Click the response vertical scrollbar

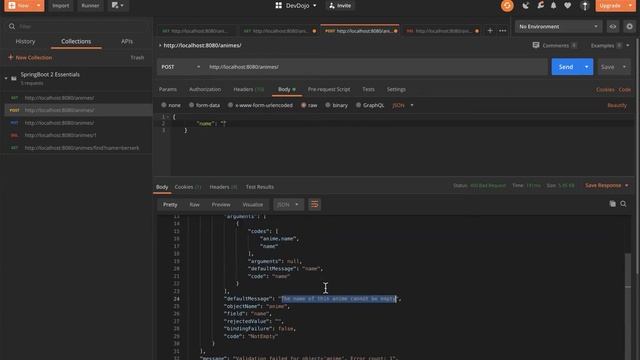pyautogui.click(x=628, y=271)
